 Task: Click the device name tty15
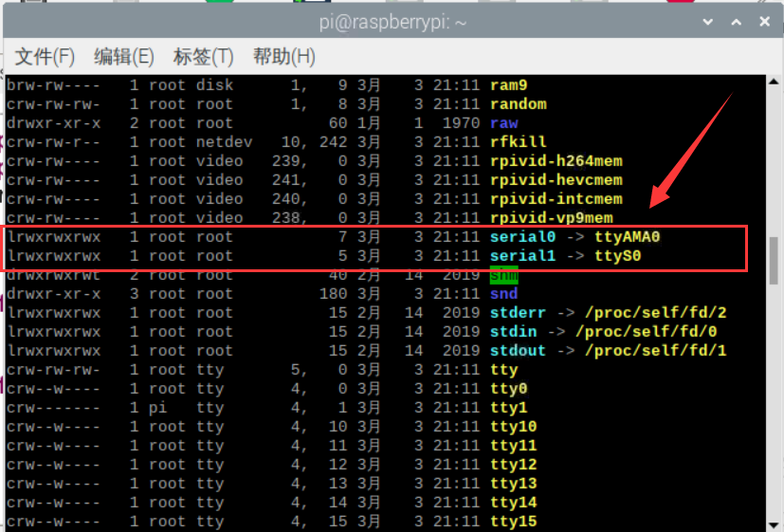coord(514,522)
